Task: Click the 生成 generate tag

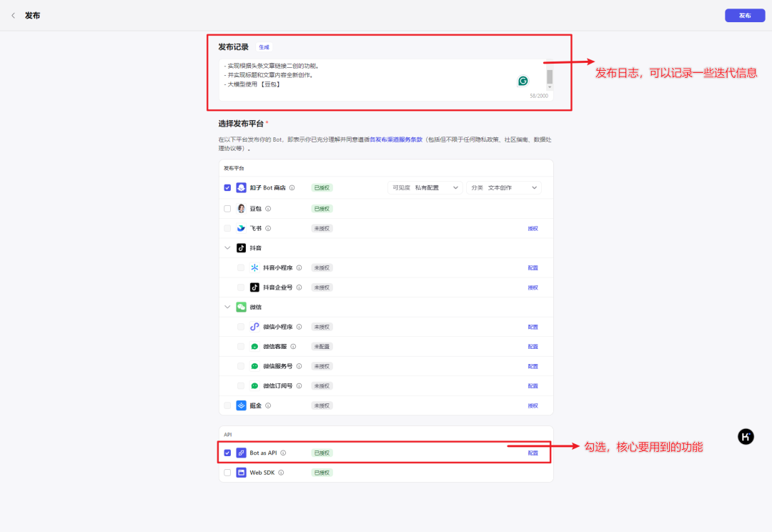Action: (x=264, y=47)
